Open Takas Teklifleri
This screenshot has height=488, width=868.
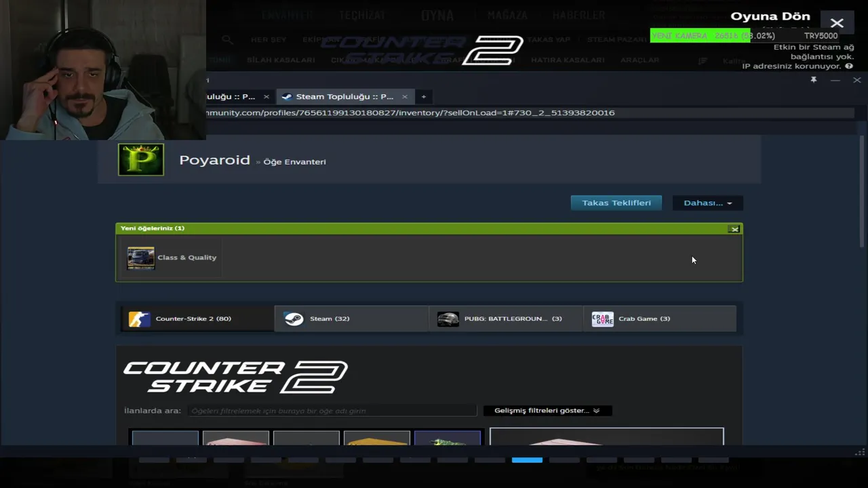point(616,203)
